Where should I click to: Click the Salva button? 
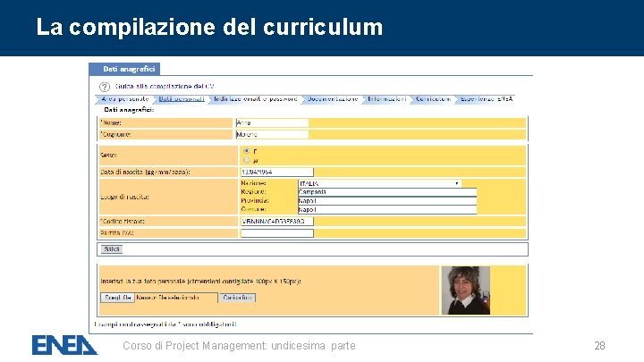click(112, 249)
